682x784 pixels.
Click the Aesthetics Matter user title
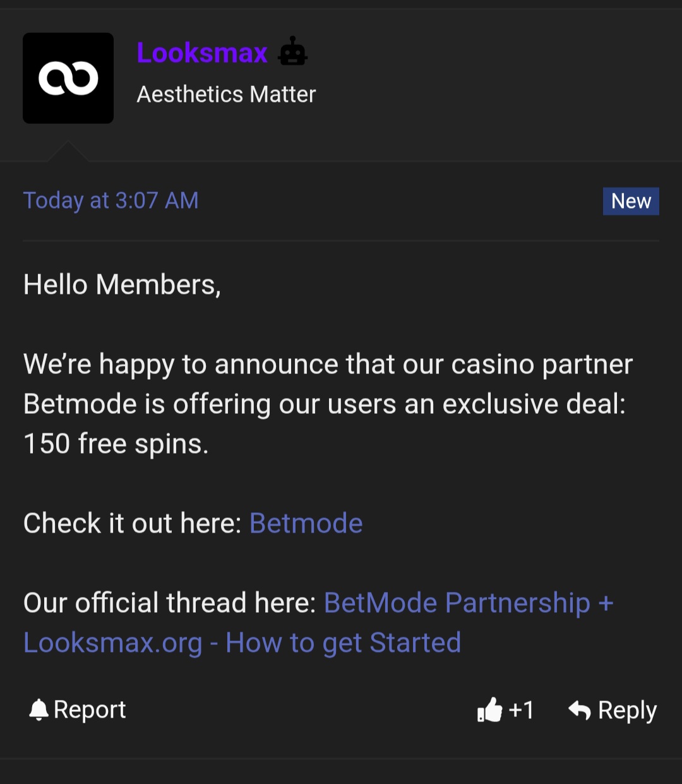226,95
